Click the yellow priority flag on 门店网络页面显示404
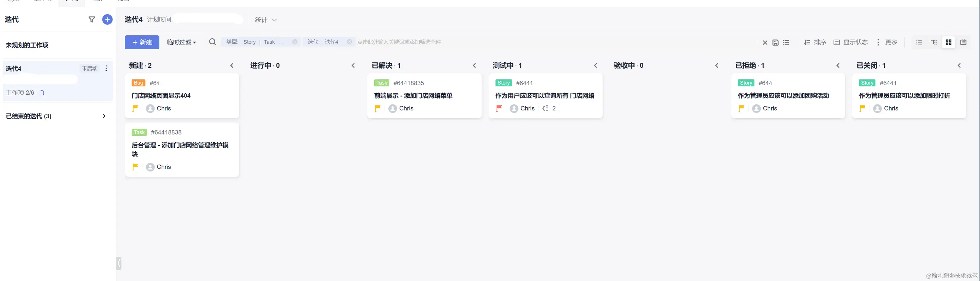Image resolution: width=980 pixels, height=281 pixels. tap(135, 108)
